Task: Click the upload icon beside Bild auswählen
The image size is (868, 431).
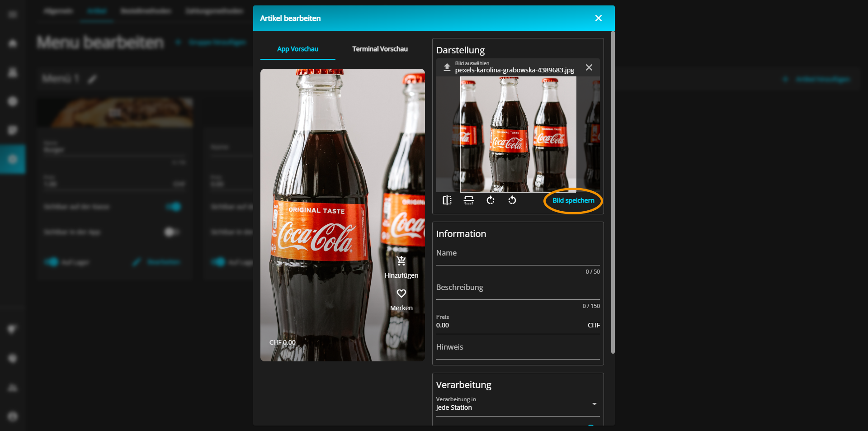Action: click(x=447, y=67)
